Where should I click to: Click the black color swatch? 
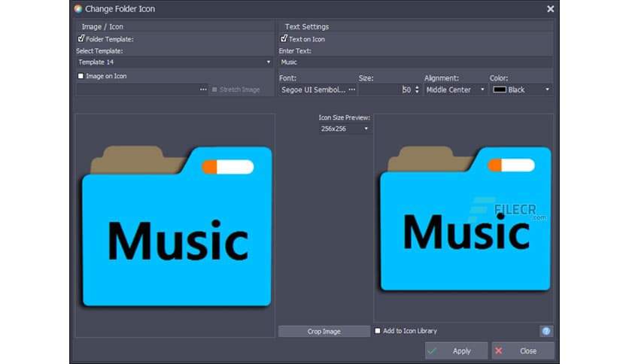tap(500, 89)
